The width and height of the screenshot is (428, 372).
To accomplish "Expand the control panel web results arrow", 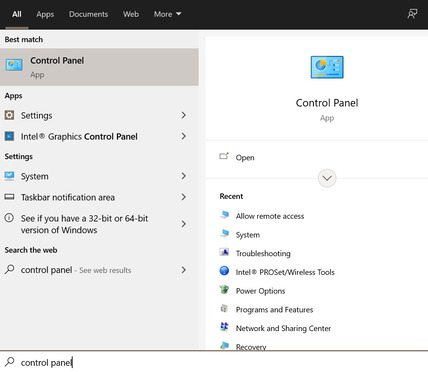I will pyautogui.click(x=184, y=270).
